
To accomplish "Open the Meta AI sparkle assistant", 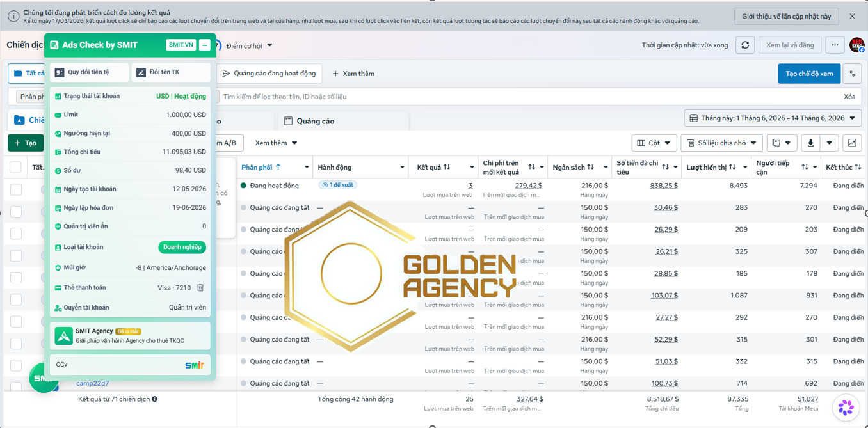I will click(846, 408).
